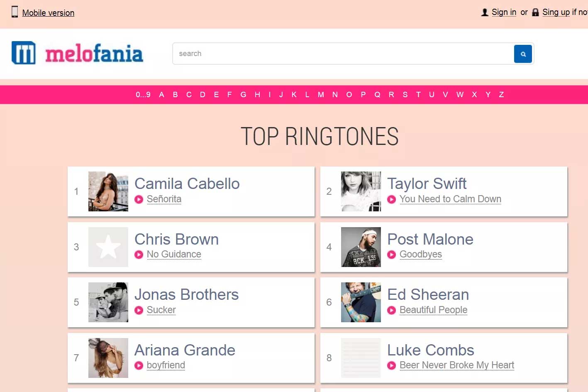Click the blue search magnifier button

click(x=523, y=54)
